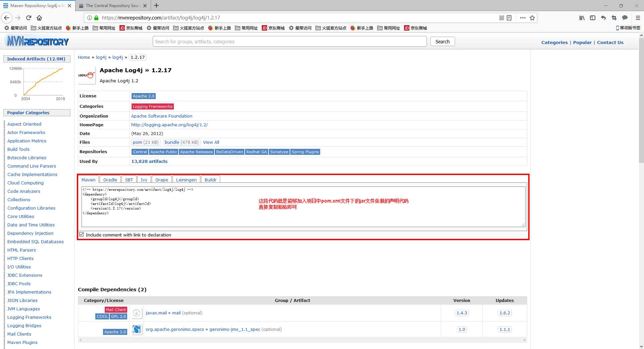This screenshot has width=644, height=349.
Task: Open update version 1.6.2 link
Action: point(505,313)
